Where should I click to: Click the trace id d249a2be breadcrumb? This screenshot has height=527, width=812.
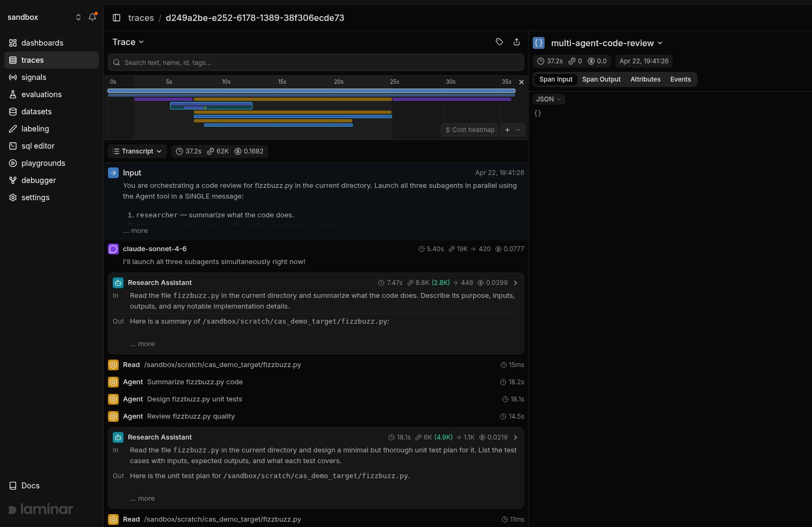tap(255, 18)
